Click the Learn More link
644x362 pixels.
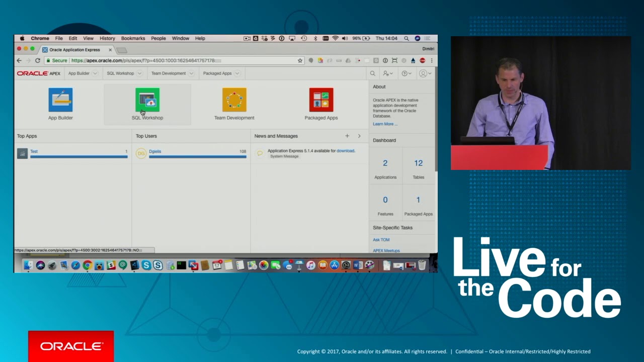[x=385, y=124]
